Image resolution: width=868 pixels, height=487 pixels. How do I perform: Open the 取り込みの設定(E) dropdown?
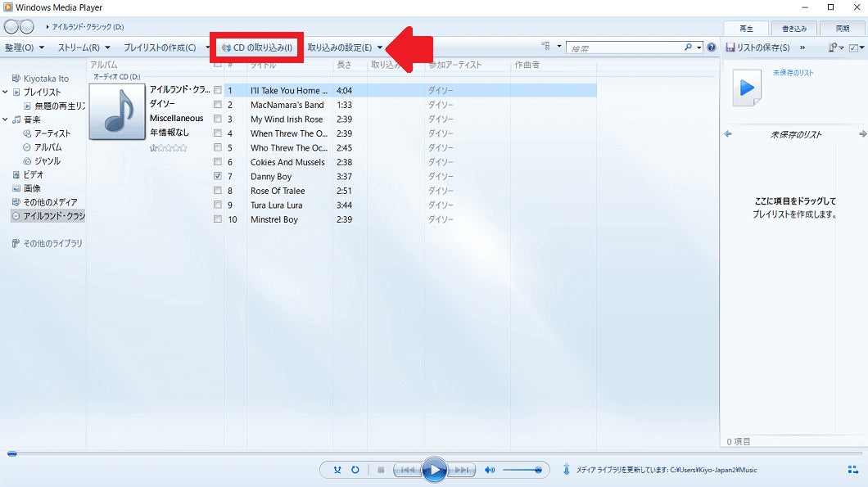coord(345,47)
